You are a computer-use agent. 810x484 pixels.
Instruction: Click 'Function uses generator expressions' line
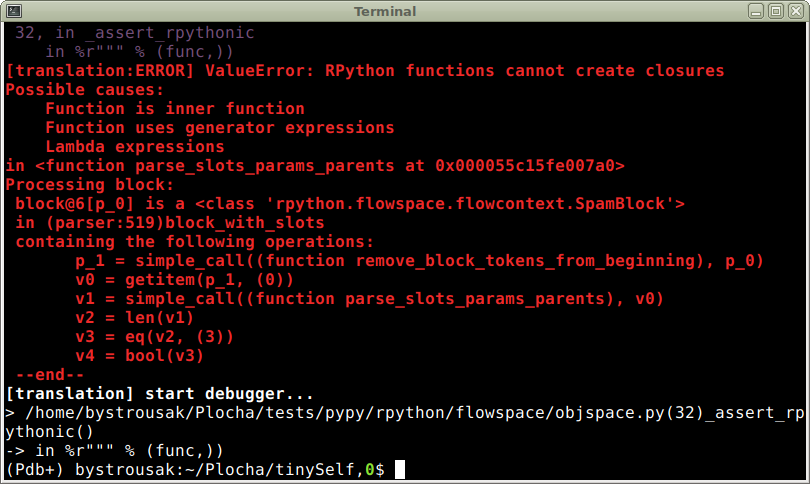click(x=220, y=128)
